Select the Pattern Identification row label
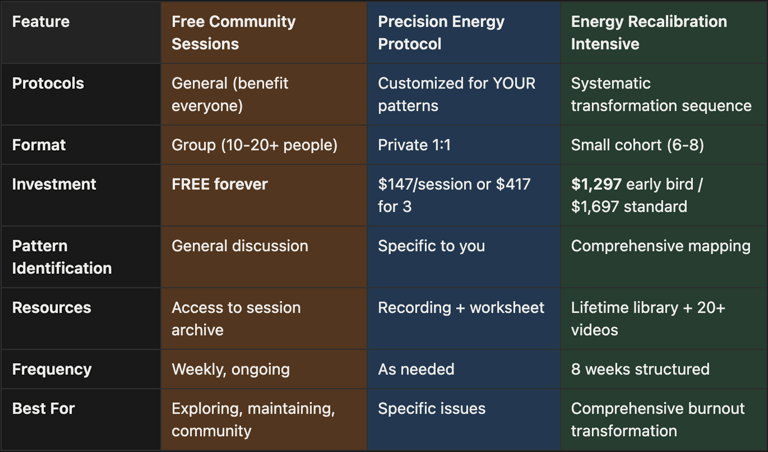This screenshot has width=768, height=452. [62, 257]
